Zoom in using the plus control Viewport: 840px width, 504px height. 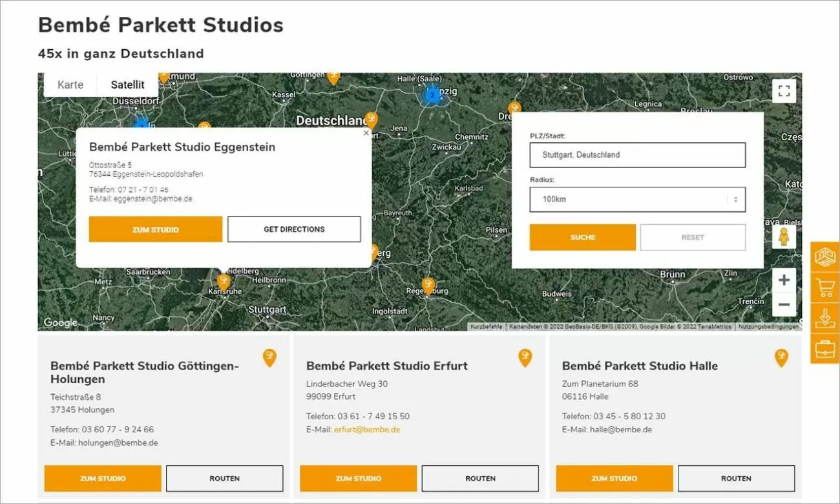click(x=784, y=280)
